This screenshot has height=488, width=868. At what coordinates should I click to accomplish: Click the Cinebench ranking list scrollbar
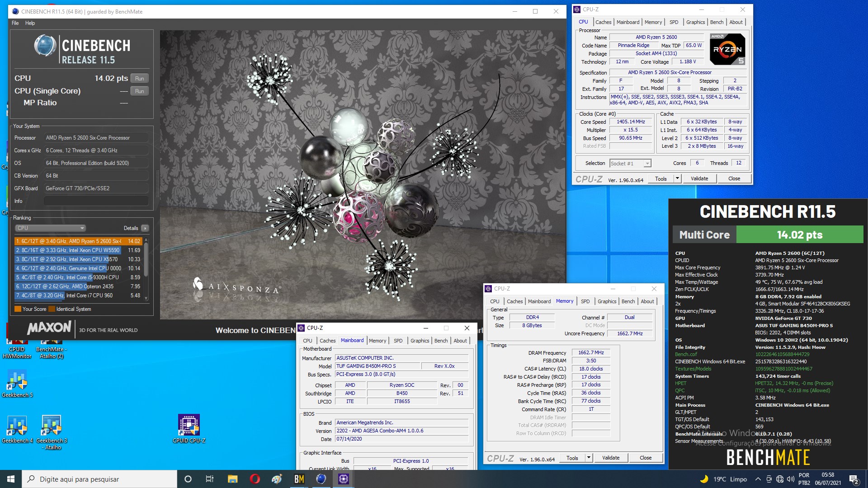point(146,259)
